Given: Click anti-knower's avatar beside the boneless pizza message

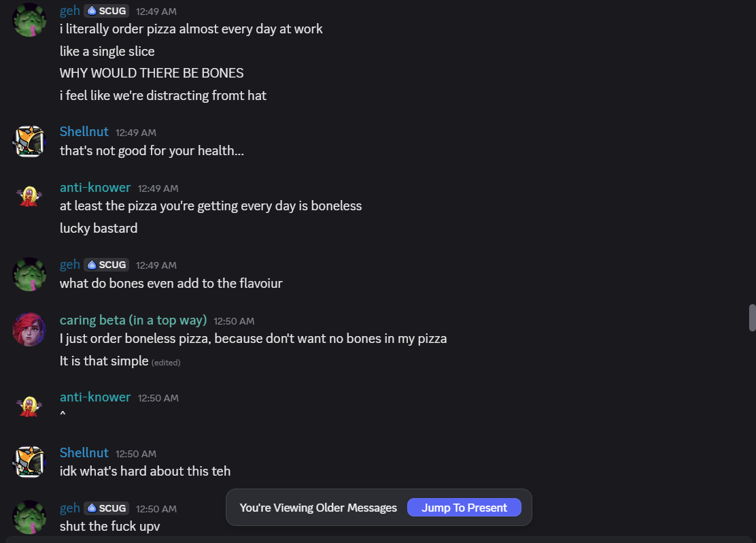Looking at the screenshot, I should click(x=29, y=197).
